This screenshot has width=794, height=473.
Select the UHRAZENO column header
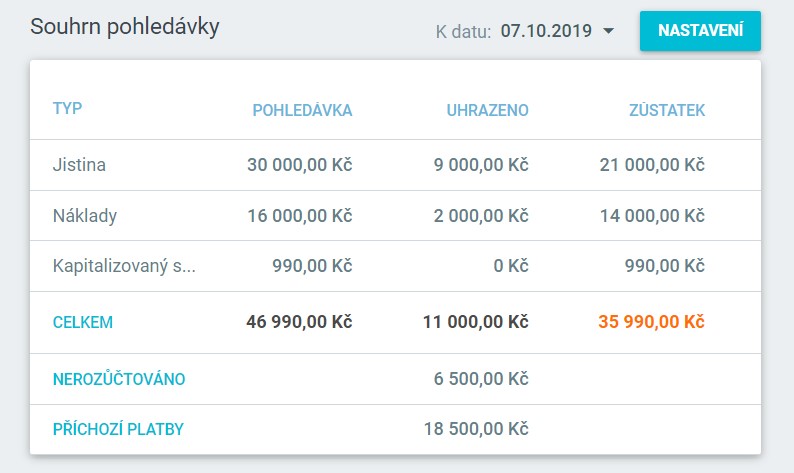click(487, 111)
